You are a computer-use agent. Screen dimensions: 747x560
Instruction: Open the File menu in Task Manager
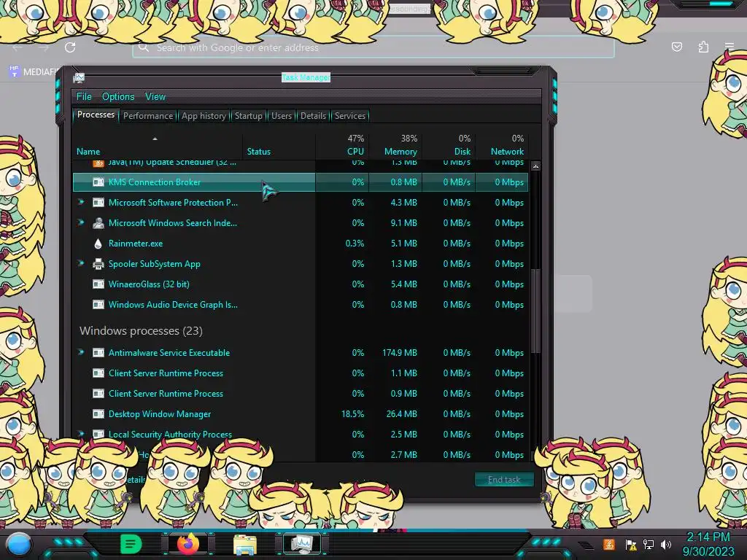84,97
